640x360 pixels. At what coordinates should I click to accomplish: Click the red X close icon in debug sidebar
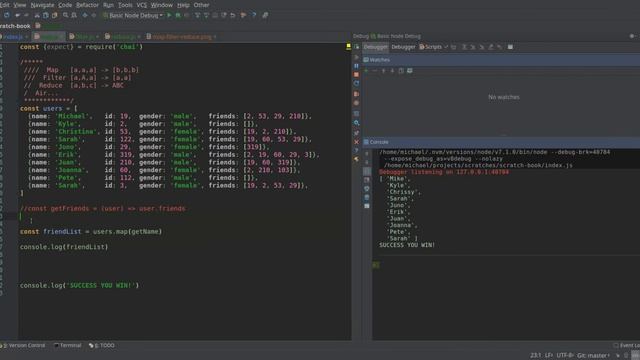(x=356, y=142)
